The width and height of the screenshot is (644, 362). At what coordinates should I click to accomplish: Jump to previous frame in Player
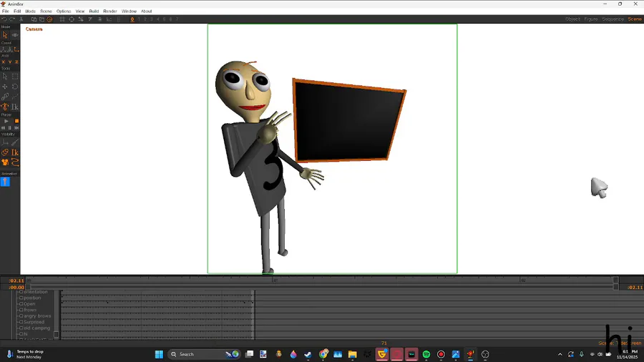(x=4, y=127)
